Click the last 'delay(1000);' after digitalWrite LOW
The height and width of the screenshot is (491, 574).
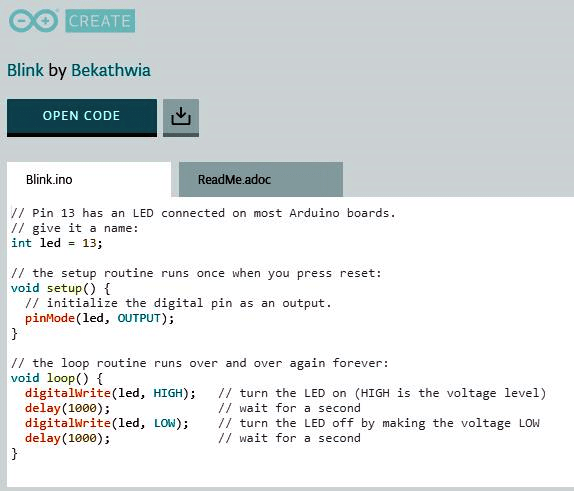click(x=67, y=438)
